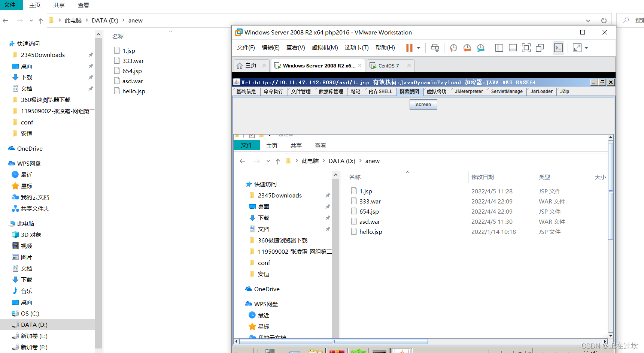Select 3D 对象 under 此电脑 in outer sidebar
644x353 pixels.
[x=31, y=235]
